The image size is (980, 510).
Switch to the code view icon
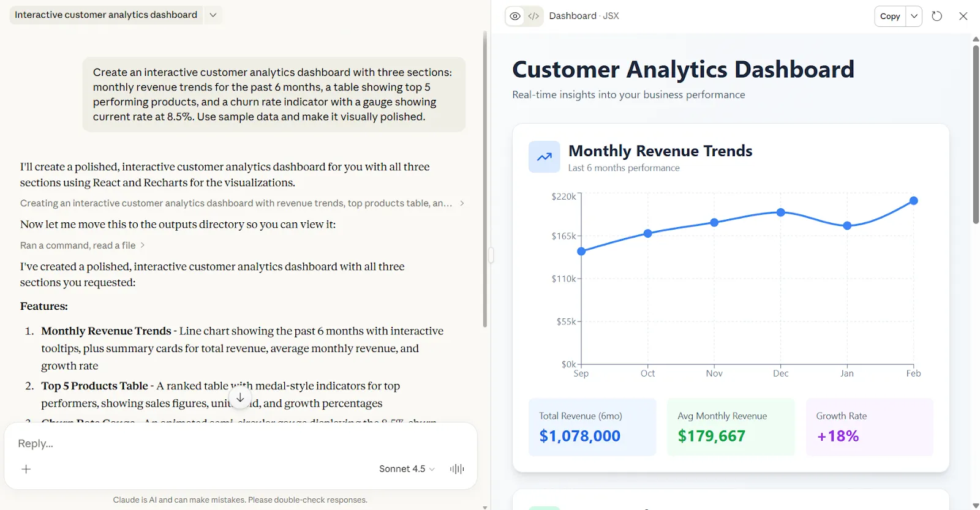[x=533, y=16]
